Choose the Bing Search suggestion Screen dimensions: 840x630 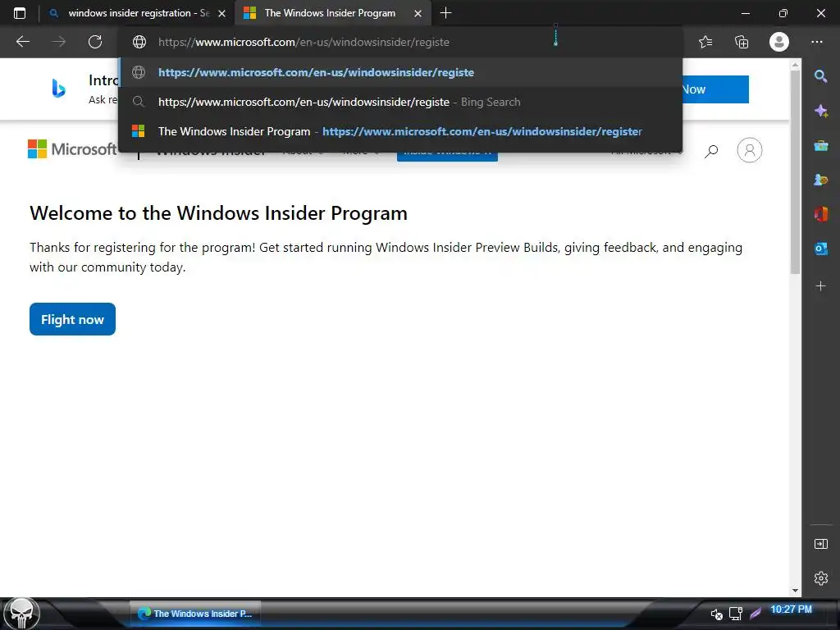point(400,102)
